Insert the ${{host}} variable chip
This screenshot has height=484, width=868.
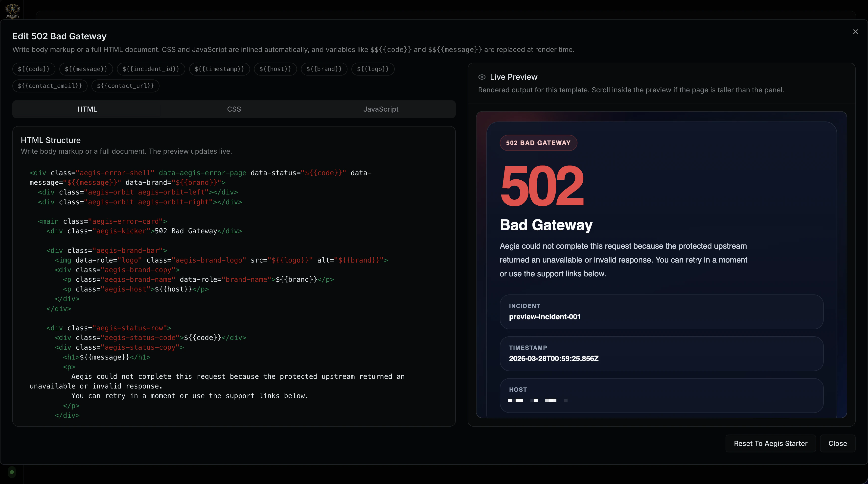pos(275,69)
